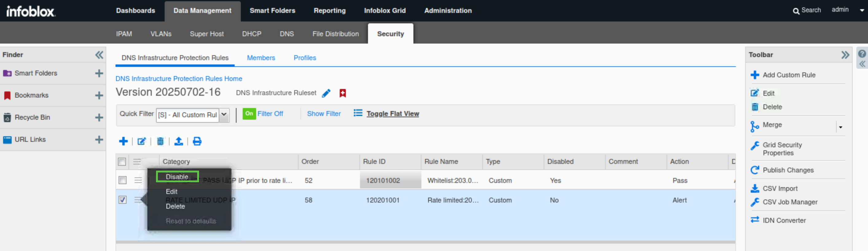This screenshot has width=868, height=251.
Task: Click the grid edit pencil icon
Action: point(142,141)
